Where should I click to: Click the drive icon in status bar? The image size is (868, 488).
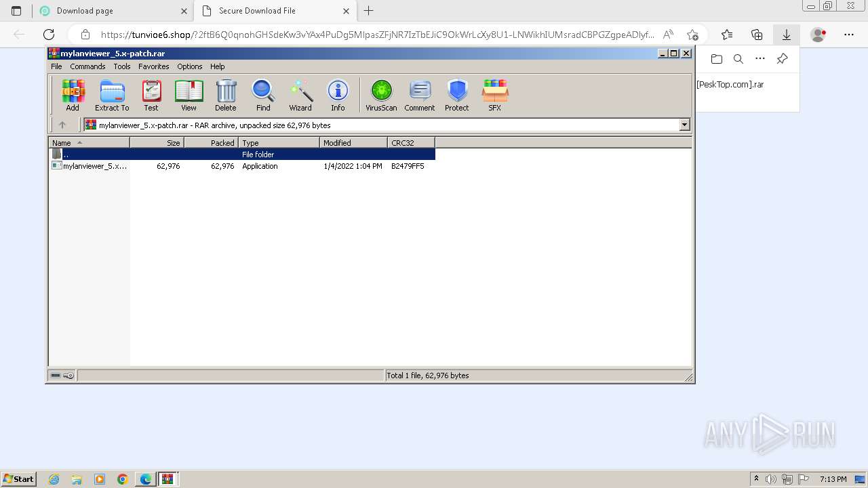56,375
